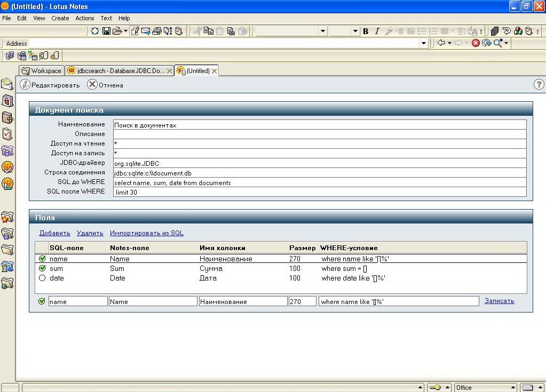This screenshot has width=546, height=392.
Task: Expand the Address bar dropdown arrow
Action: [x=424, y=43]
